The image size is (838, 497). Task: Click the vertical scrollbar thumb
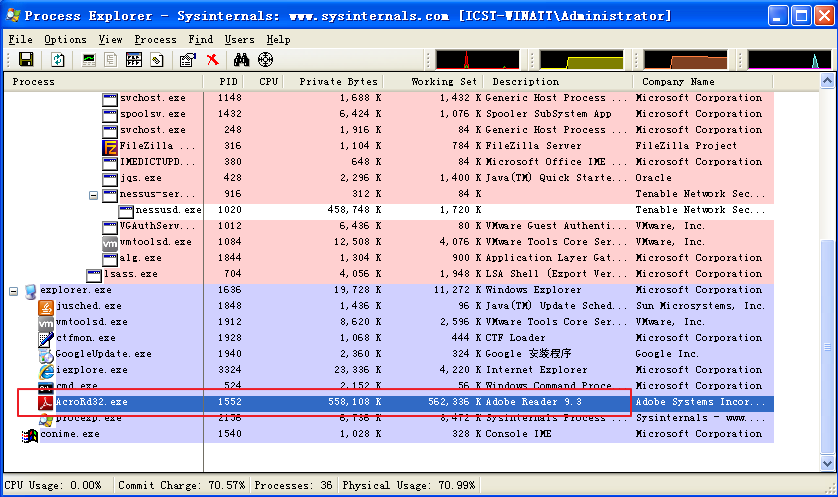click(x=827, y=347)
